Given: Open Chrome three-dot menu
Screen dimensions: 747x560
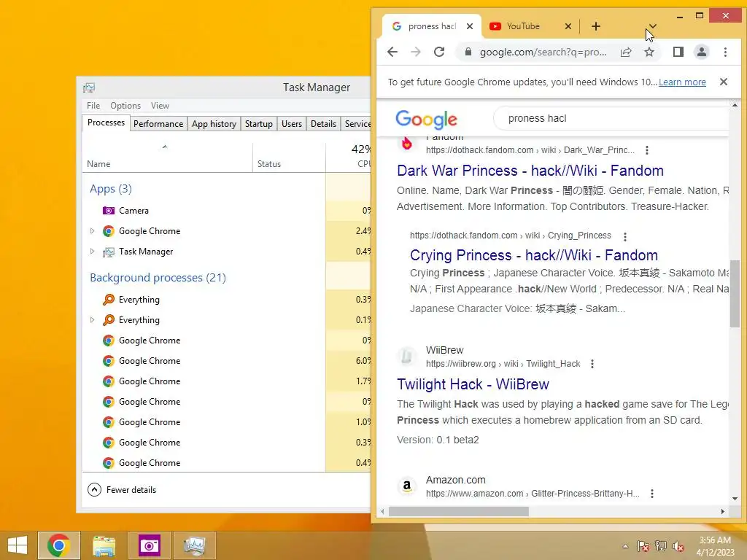Looking at the screenshot, I should click(x=725, y=52).
